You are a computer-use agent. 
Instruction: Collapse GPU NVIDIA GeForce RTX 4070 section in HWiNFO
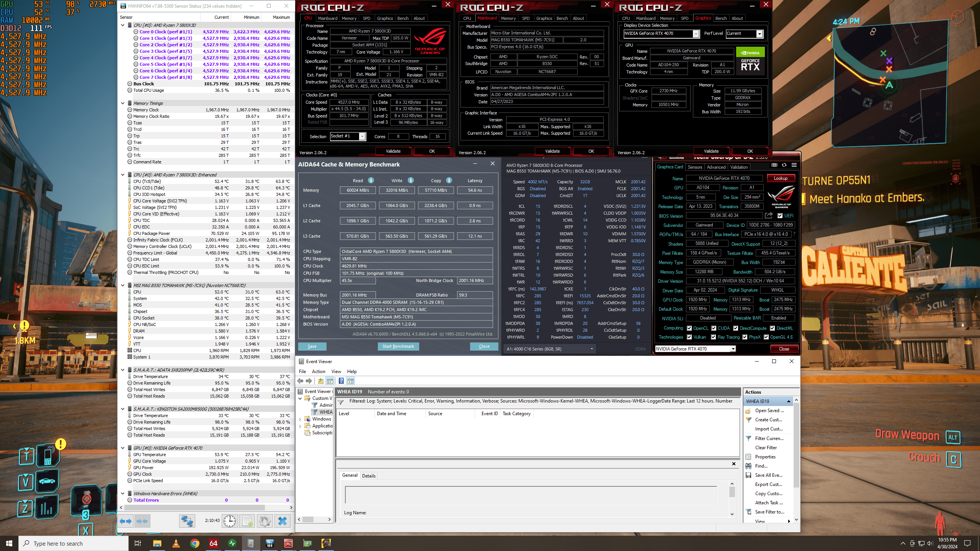[123, 448]
